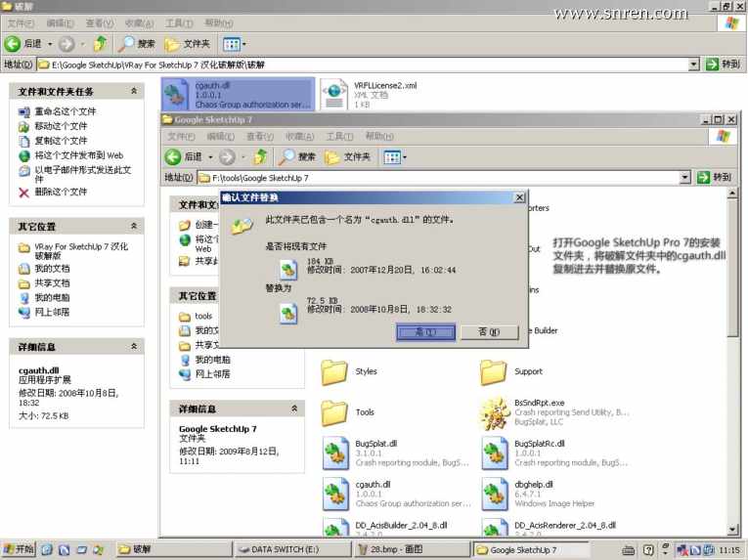Click scroll up arrow in Google SketchUp 7 window
The width and height of the screenshot is (748, 560).
pyautogui.click(x=732, y=193)
